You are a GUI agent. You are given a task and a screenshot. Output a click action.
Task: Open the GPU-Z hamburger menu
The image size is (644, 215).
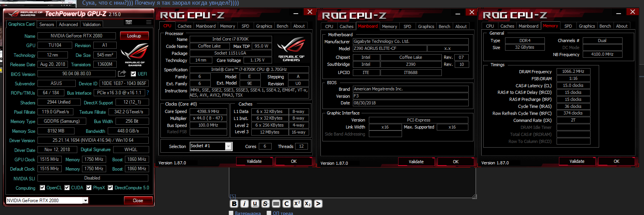point(149,22)
